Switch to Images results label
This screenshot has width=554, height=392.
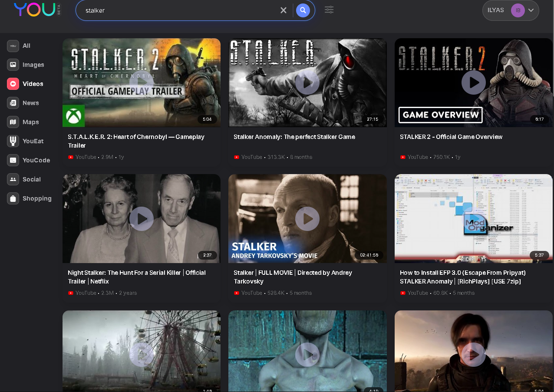tap(33, 65)
